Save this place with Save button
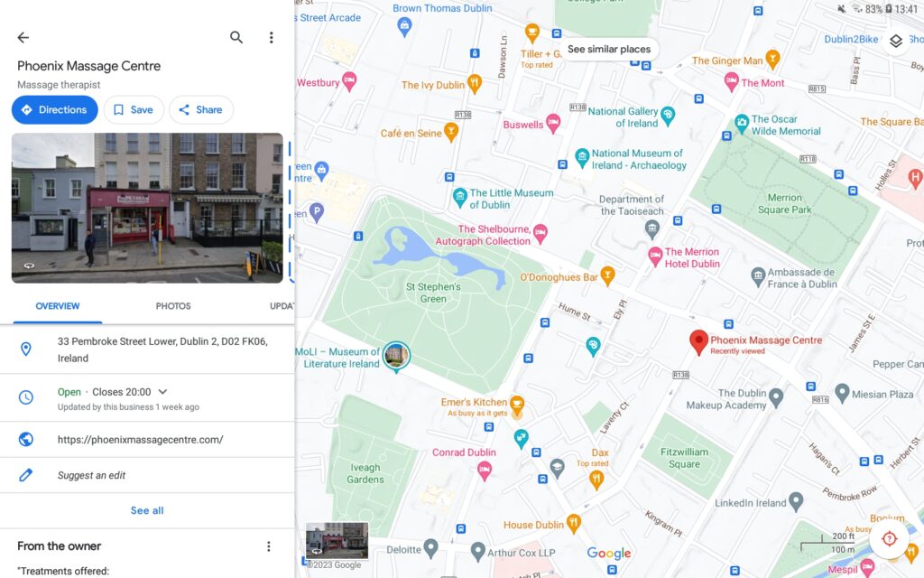This screenshot has width=924, height=578. [134, 109]
